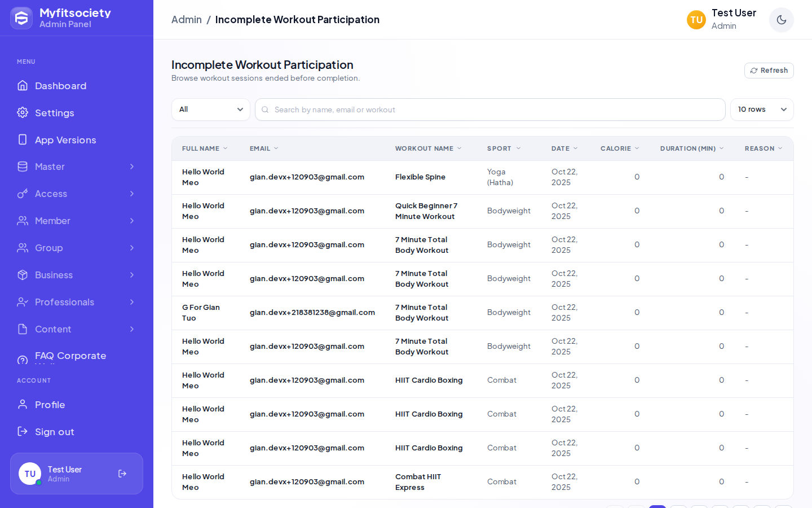Focus the search by name or email field
The height and width of the screenshot is (508, 812).
490,110
